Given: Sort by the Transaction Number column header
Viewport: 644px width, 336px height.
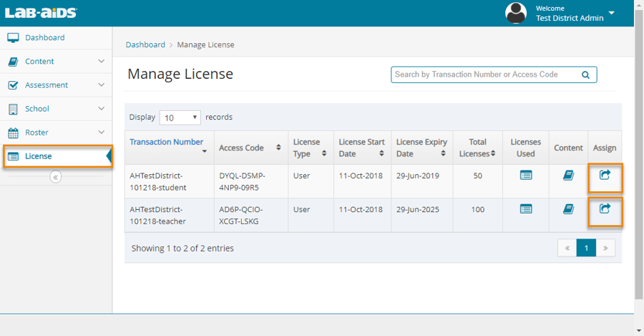Looking at the screenshot, I should (167, 143).
